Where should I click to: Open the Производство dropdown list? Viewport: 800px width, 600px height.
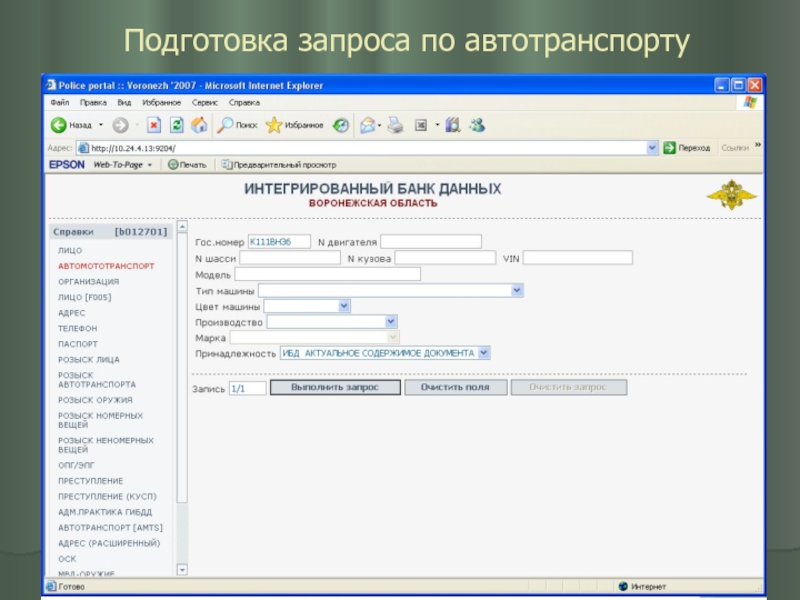391,322
